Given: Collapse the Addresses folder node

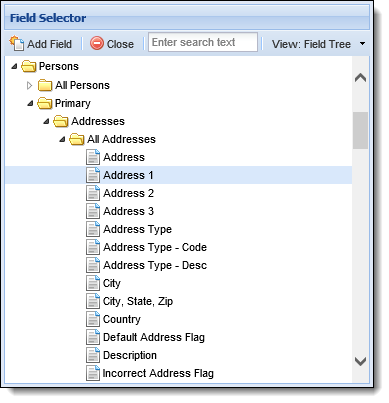Looking at the screenshot, I should click(46, 121).
